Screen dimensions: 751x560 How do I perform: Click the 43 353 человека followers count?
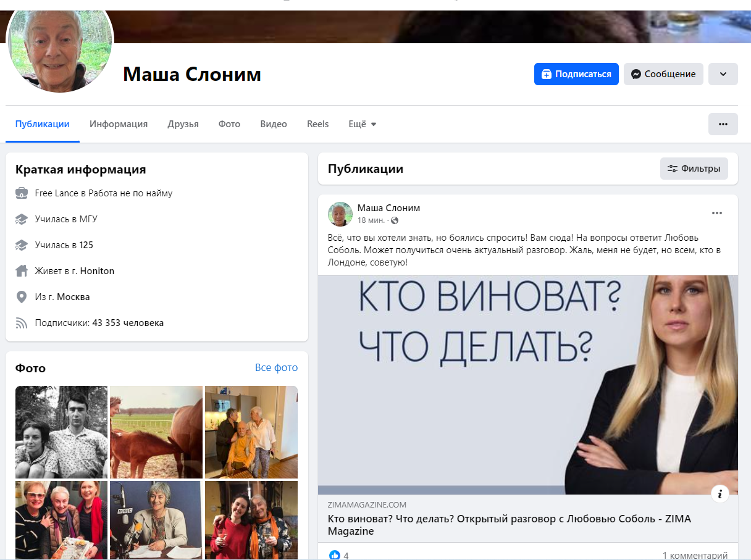click(x=128, y=323)
